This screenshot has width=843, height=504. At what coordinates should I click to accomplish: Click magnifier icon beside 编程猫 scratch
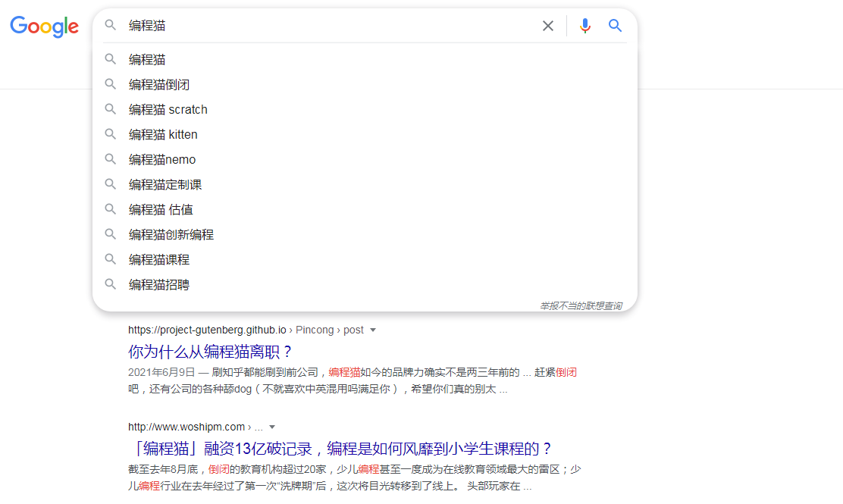(110, 109)
